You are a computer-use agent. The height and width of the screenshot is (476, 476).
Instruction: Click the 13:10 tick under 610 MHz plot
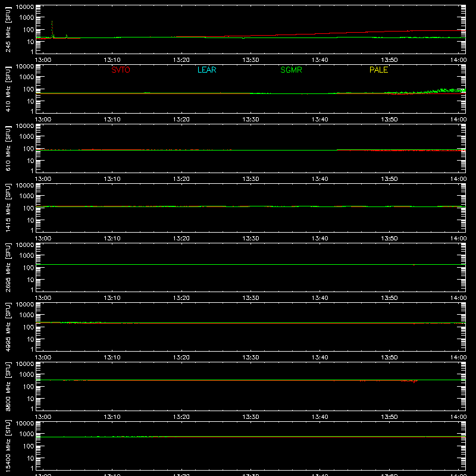[112, 179]
